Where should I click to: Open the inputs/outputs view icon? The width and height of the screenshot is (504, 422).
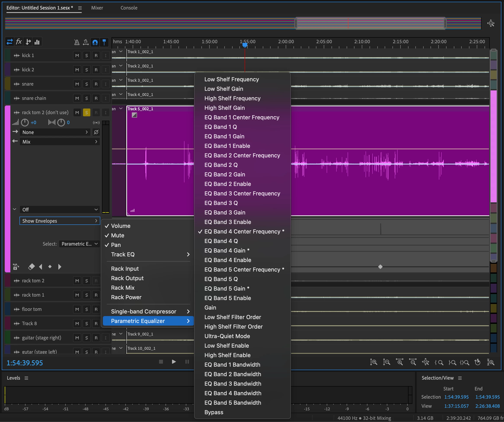coord(10,42)
